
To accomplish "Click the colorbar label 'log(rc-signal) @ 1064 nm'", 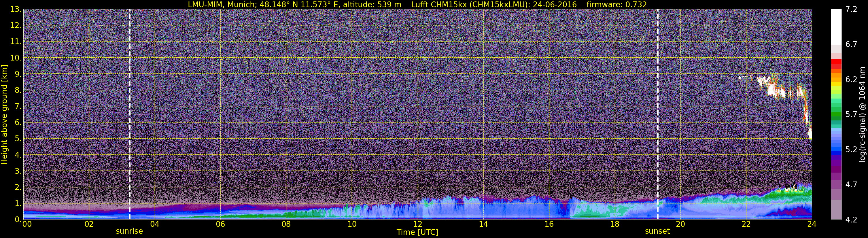I will tap(862, 114).
